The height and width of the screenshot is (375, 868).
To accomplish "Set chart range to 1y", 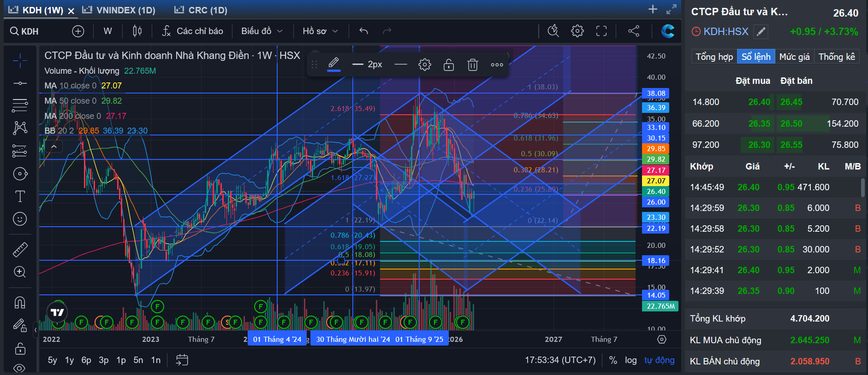I will click(x=69, y=360).
